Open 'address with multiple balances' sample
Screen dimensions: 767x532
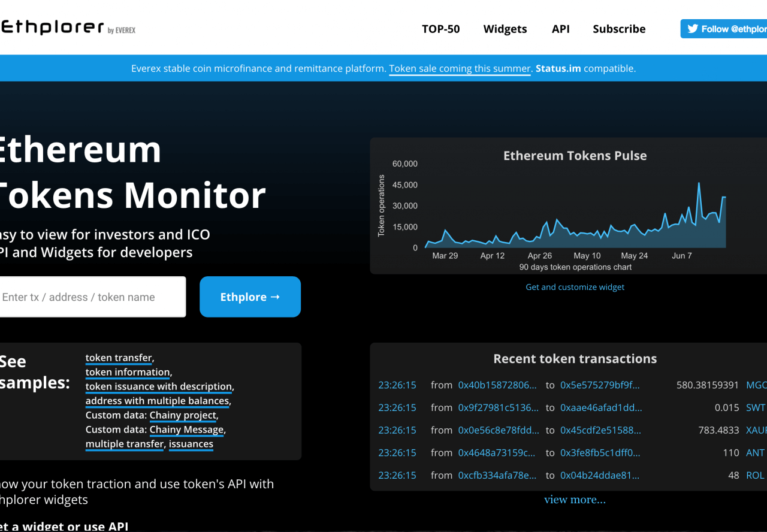pyautogui.click(x=157, y=401)
